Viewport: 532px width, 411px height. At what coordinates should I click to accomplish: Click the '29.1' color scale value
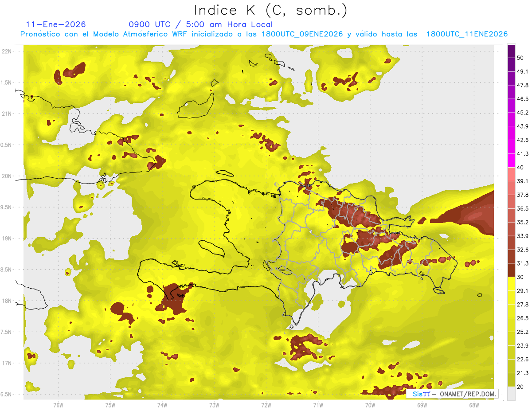[x=523, y=291]
